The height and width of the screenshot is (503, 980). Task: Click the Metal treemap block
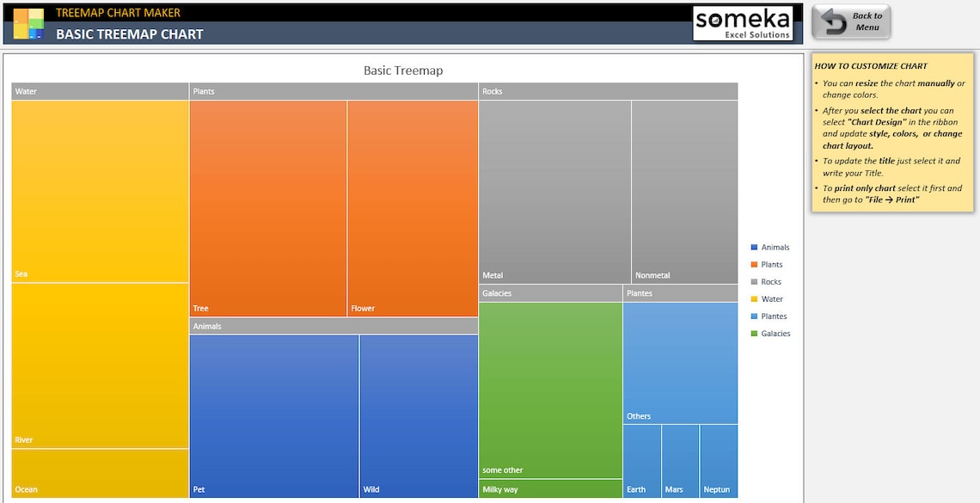[x=555, y=192]
